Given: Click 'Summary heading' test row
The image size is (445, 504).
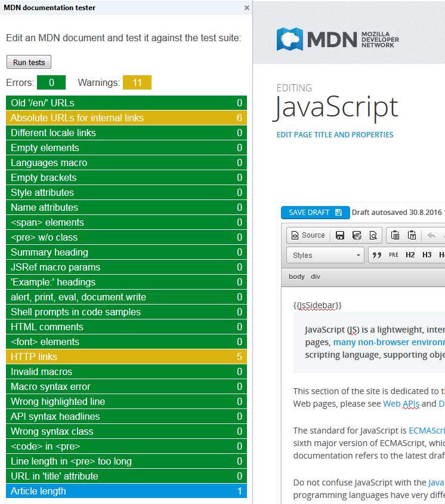Looking at the screenshot, I should 126,253.
